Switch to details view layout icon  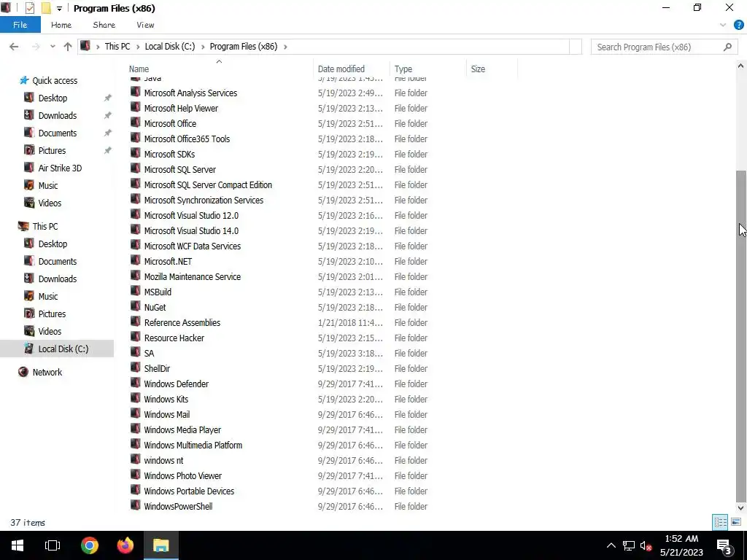(x=720, y=522)
